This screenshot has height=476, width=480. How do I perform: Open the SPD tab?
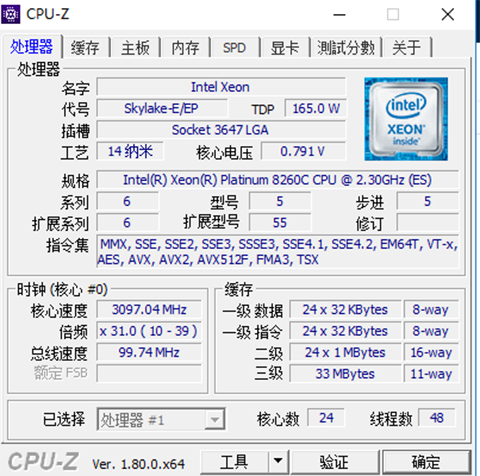(x=234, y=48)
